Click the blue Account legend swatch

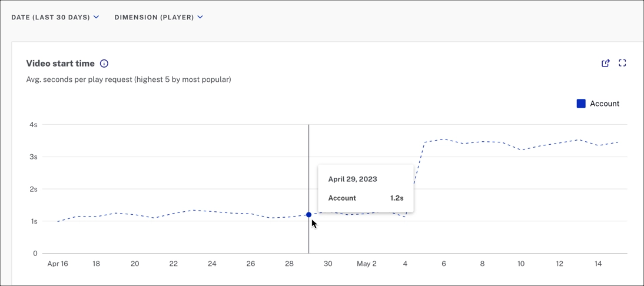[x=581, y=104]
